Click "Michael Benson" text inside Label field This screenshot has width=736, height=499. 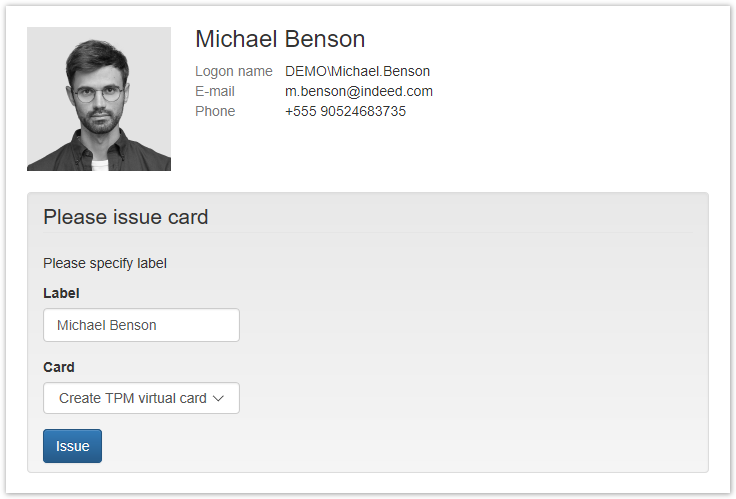[106, 325]
